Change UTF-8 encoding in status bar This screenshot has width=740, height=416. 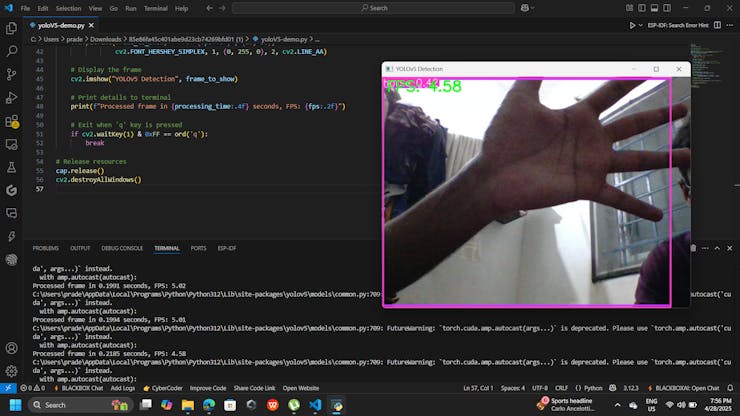[x=540, y=388]
